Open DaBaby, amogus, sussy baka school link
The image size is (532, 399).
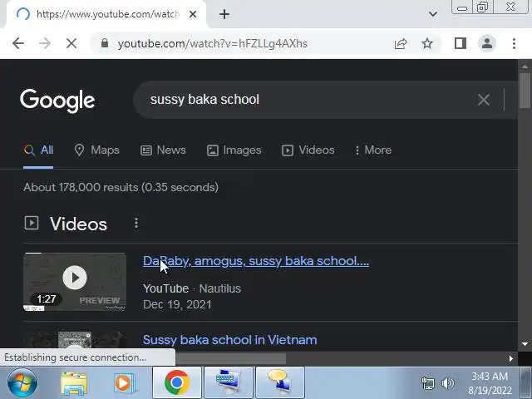point(256,261)
